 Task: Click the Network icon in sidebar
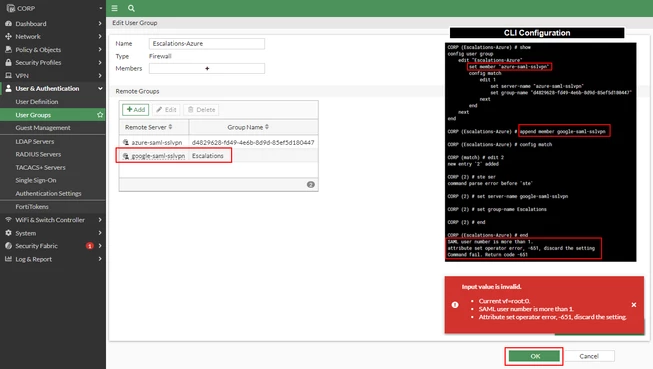pos(8,37)
